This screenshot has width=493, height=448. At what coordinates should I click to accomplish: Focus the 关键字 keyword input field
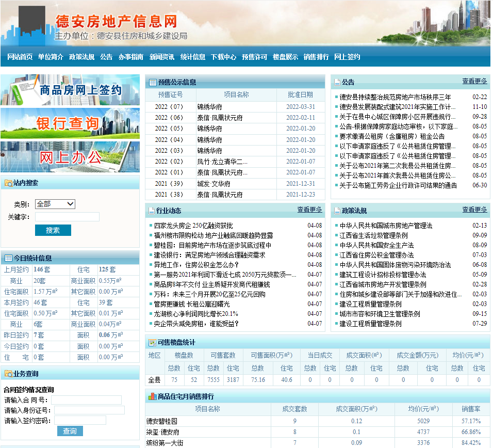coord(67,217)
